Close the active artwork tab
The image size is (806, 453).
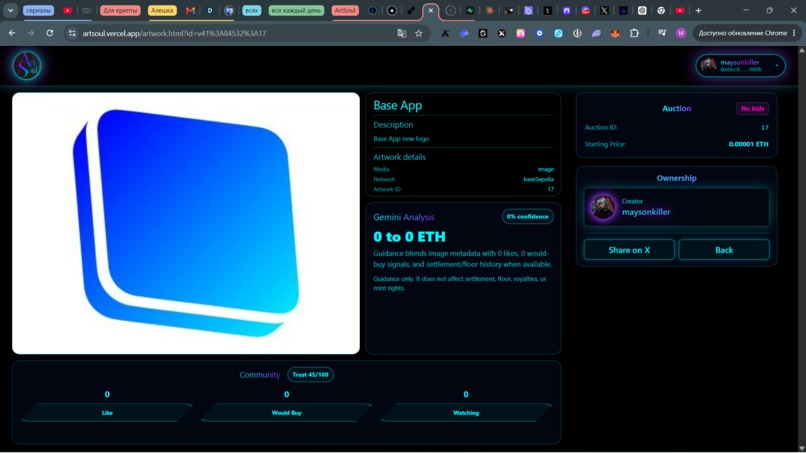click(x=431, y=10)
